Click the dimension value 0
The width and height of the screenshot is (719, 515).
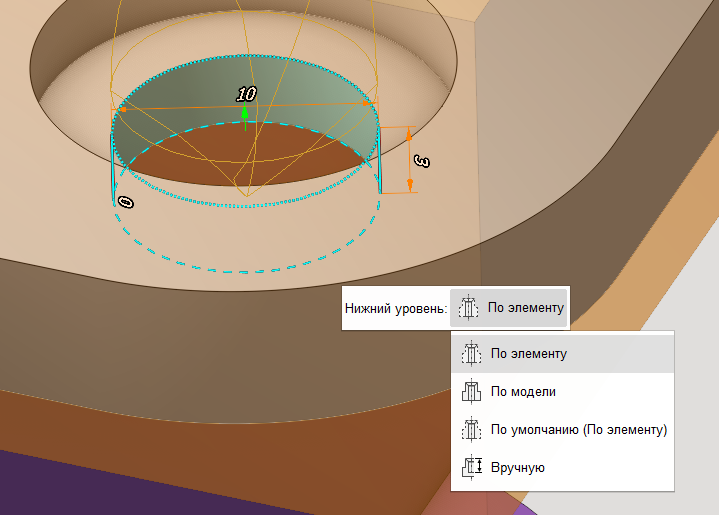(125, 202)
